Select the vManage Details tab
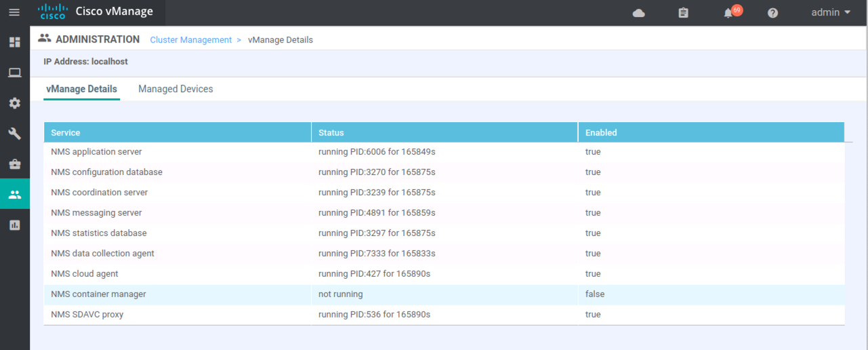Viewport: 868px width, 350px height. coord(81,89)
